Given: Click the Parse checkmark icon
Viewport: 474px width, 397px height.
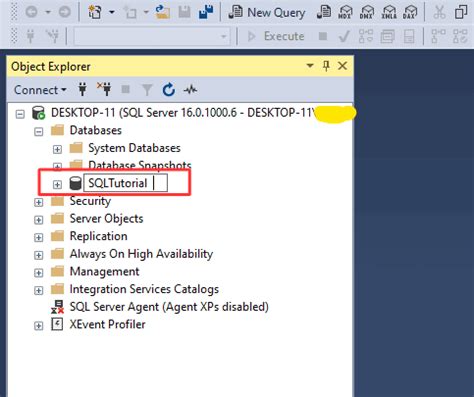Looking at the screenshot, I should click(x=344, y=36).
